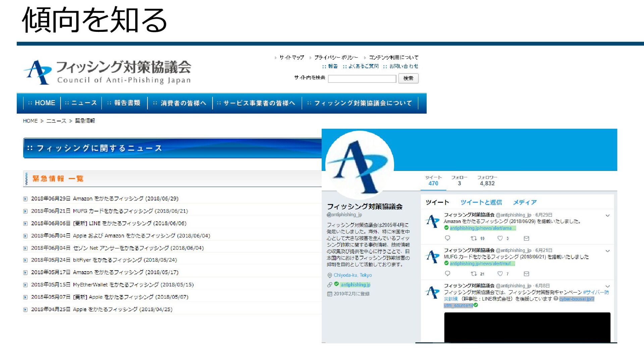
Task: Open ニュース menu in navigation bar
Action: point(81,103)
